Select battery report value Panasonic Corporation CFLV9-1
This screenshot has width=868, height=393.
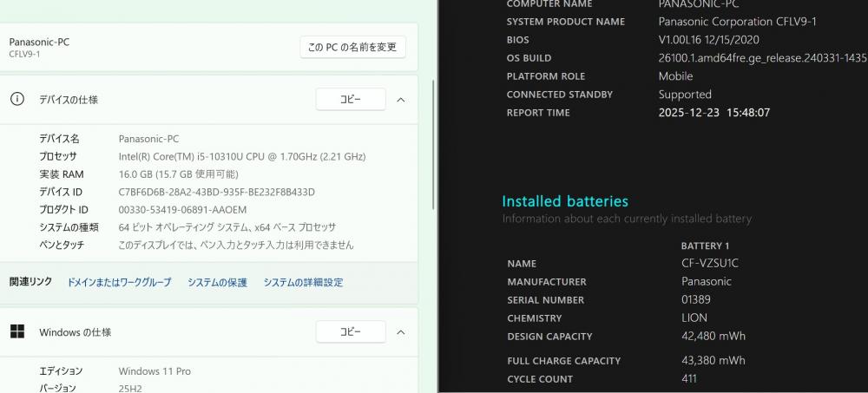[x=737, y=22]
